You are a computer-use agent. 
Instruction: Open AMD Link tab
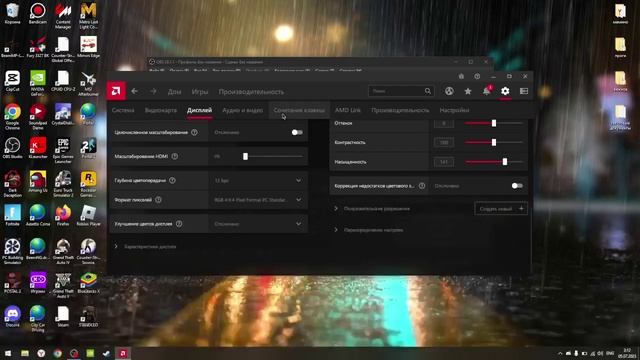coord(348,110)
